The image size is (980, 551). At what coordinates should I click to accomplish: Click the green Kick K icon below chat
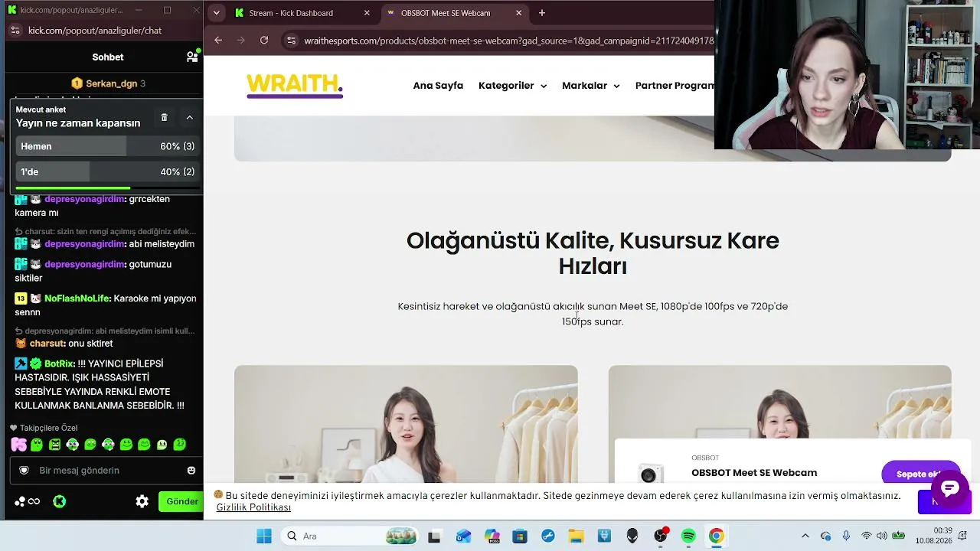click(59, 501)
